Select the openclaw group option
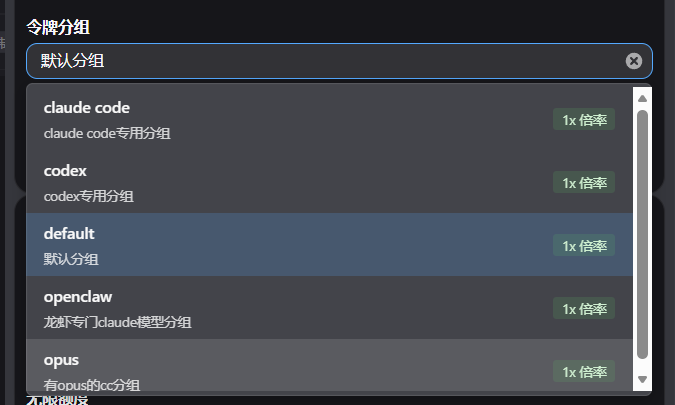 click(x=329, y=308)
